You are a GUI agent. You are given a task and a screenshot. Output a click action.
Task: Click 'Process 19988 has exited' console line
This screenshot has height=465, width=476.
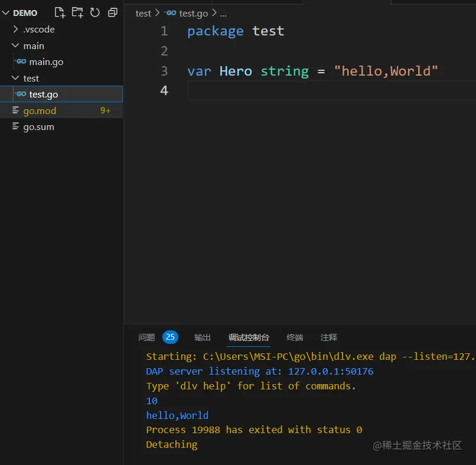pyautogui.click(x=254, y=430)
